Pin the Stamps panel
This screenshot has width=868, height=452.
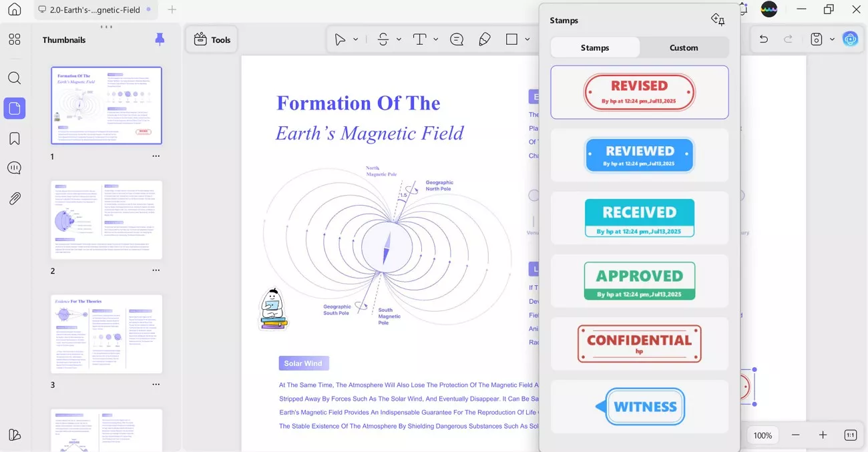point(718,19)
